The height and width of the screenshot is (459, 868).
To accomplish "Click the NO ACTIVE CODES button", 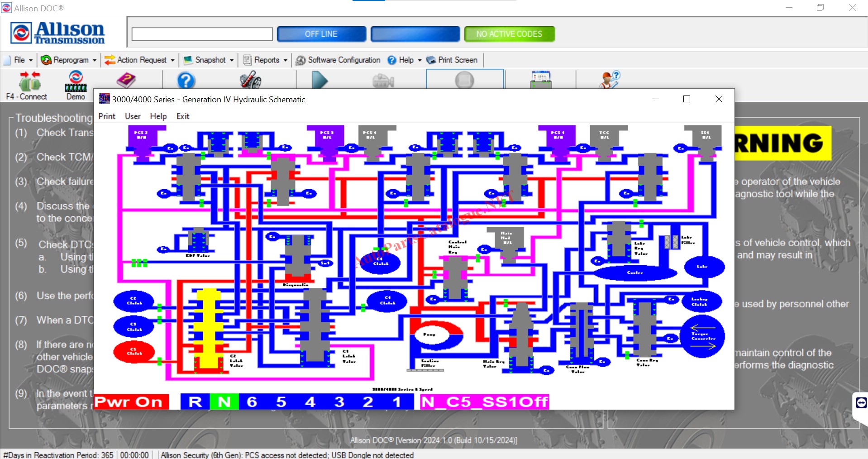I will [x=509, y=34].
